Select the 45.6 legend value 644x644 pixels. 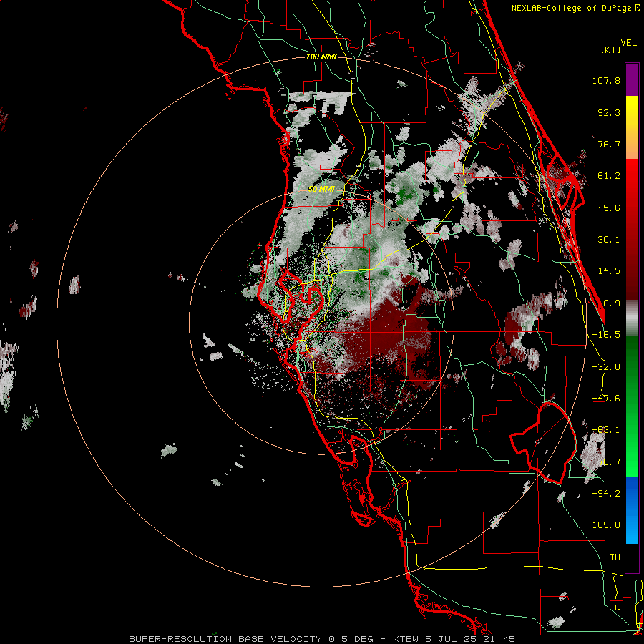click(x=609, y=208)
